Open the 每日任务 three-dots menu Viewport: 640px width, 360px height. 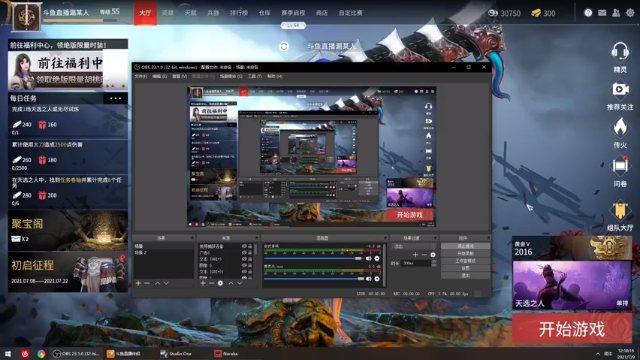tap(115, 98)
